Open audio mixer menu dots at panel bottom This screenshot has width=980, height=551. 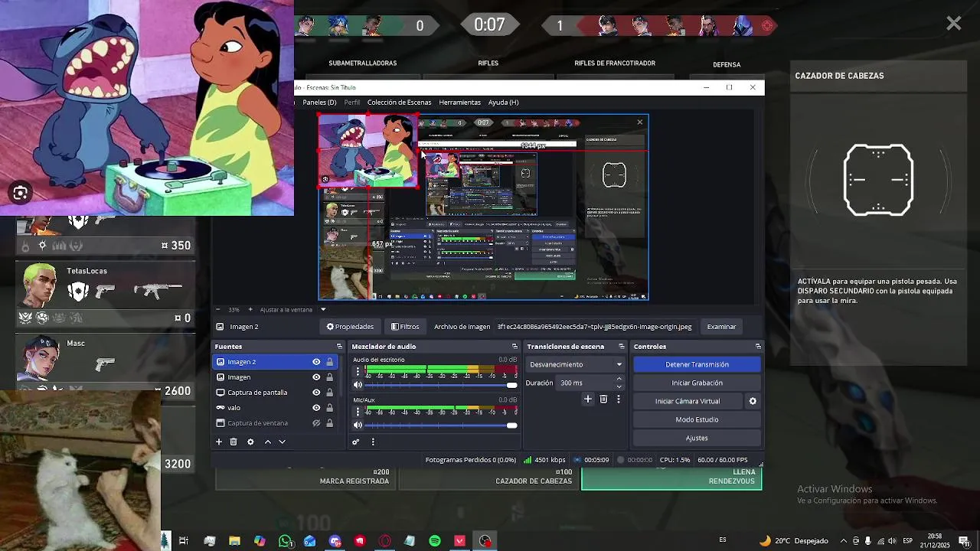pos(373,442)
